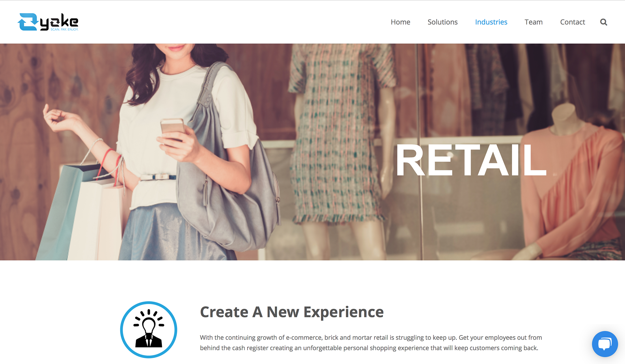Open the blue live chat bubble widget

click(x=605, y=344)
